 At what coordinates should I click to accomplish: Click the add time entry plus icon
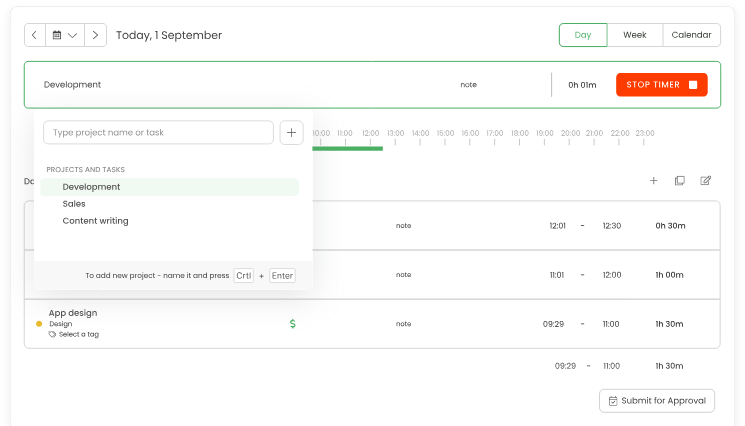pos(654,181)
